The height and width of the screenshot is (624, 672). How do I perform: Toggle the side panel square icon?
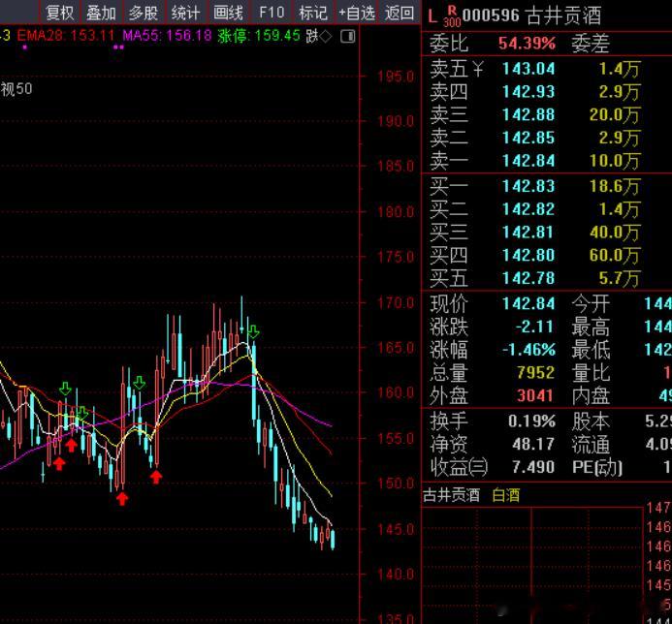[x=347, y=37]
